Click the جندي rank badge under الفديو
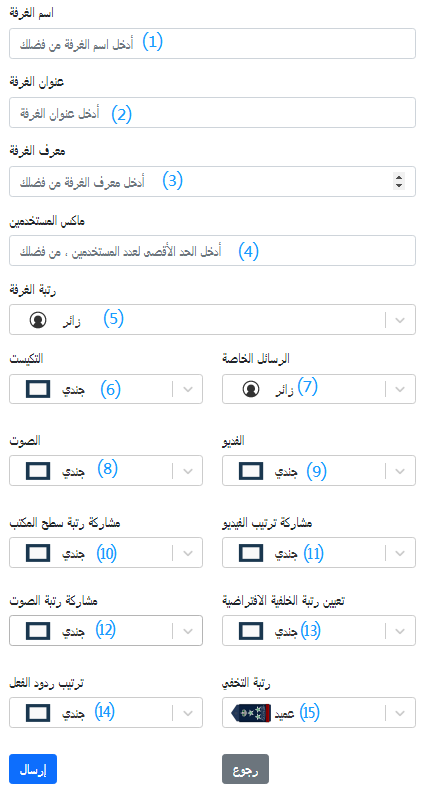The height and width of the screenshot is (804, 430). (x=251, y=470)
